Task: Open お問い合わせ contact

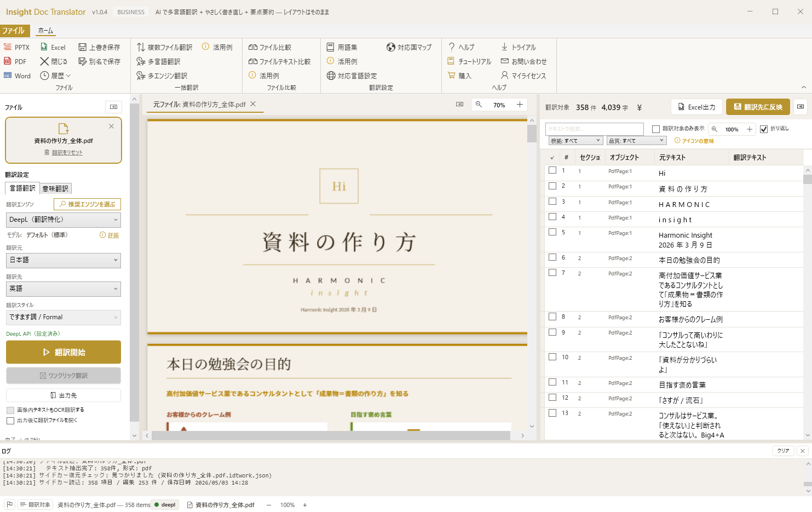Action: (x=523, y=61)
